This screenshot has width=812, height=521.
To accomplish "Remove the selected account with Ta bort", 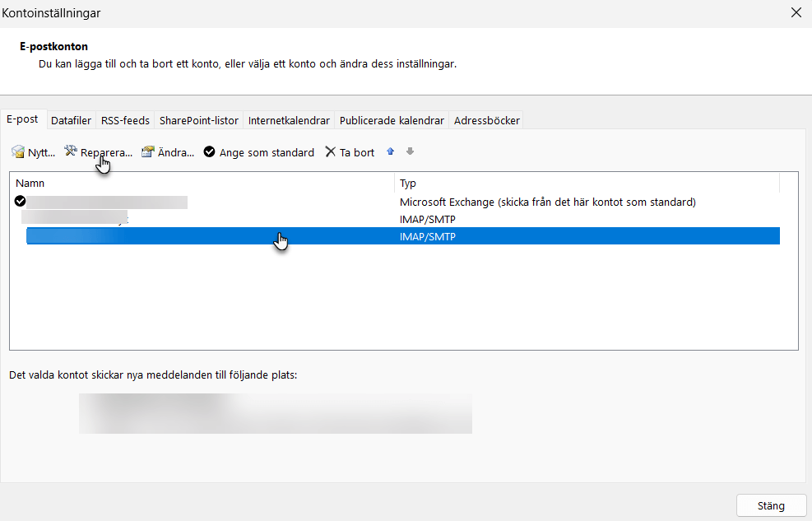I will (350, 151).
